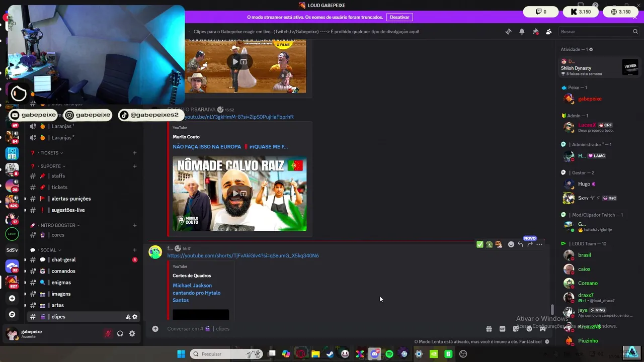This screenshot has height=362, width=644.
Task: Open the staffs channel
Action: point(83,176)
